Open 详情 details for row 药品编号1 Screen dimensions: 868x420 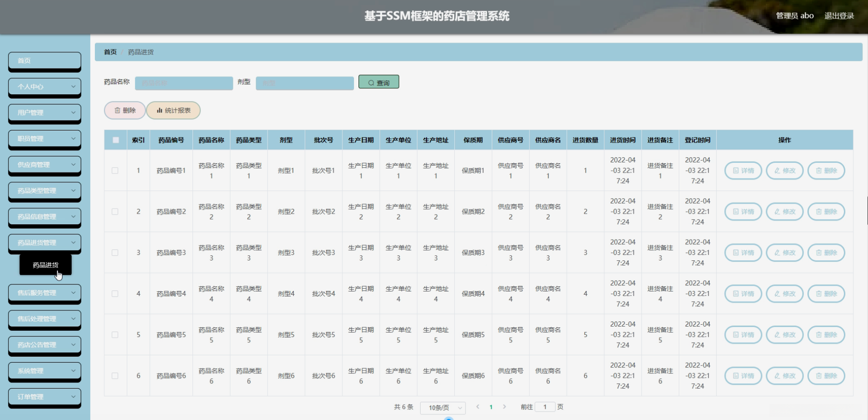(743, 171)
